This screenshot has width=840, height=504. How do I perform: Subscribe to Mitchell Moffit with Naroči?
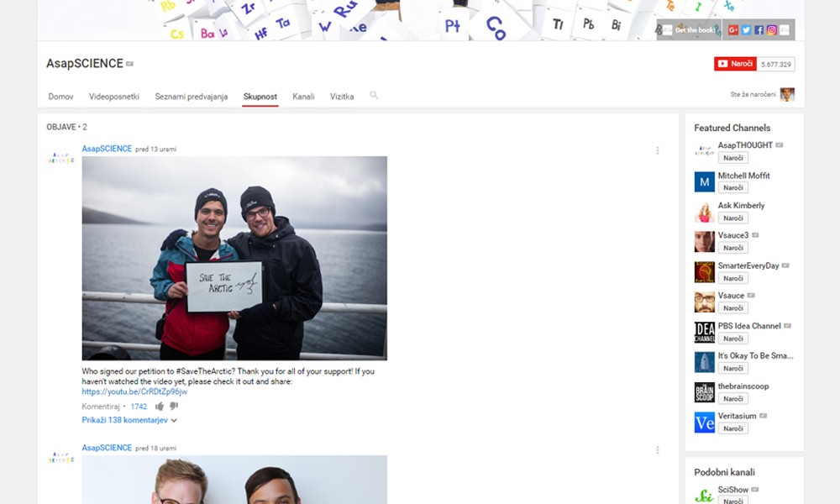coord(732,188)
